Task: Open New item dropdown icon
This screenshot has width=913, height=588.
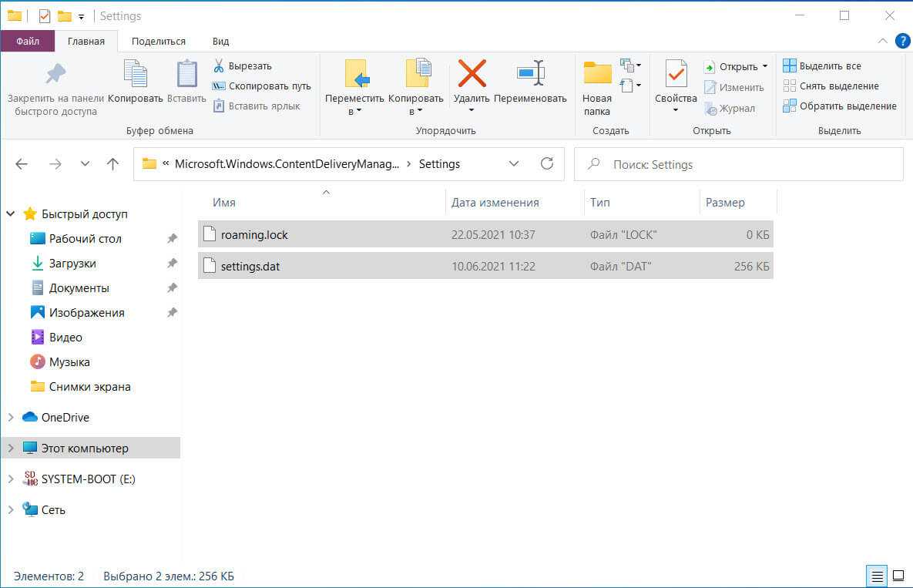Action: point(630,66)
